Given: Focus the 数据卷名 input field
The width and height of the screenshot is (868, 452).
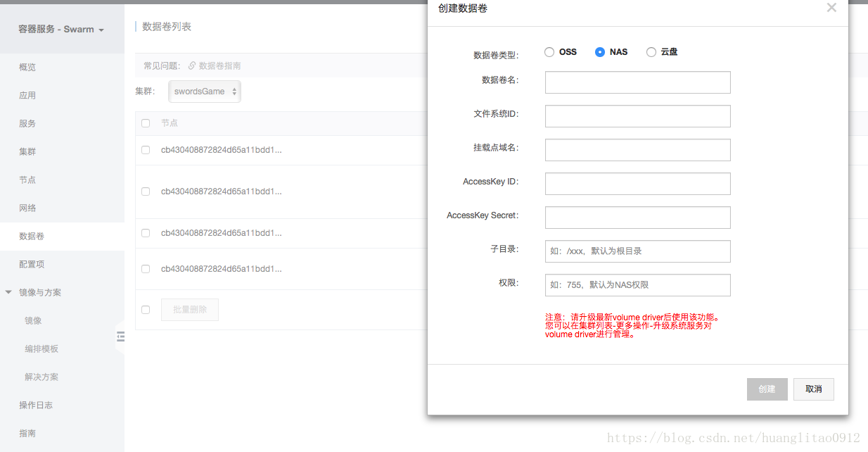Looking at the screenshot, I should [638, 82].
